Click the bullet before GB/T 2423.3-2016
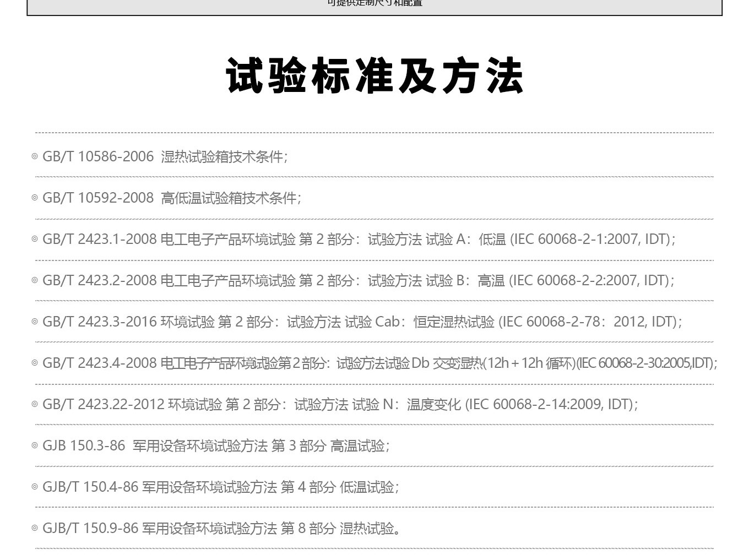Viewport: 749px width, 560px height. [x=35, y=322]
